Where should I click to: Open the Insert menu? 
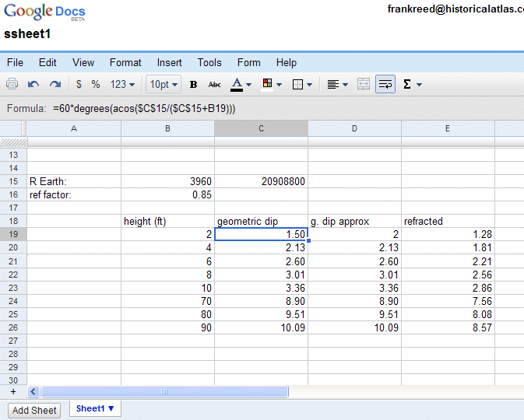(x=169, y=62)
